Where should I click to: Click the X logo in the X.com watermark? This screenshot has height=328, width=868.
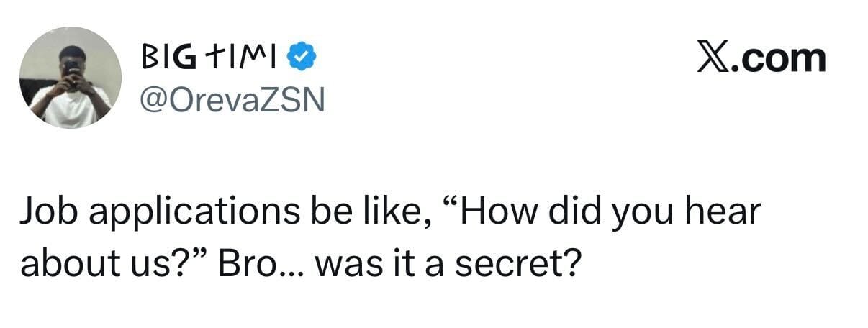coord(715,57)
